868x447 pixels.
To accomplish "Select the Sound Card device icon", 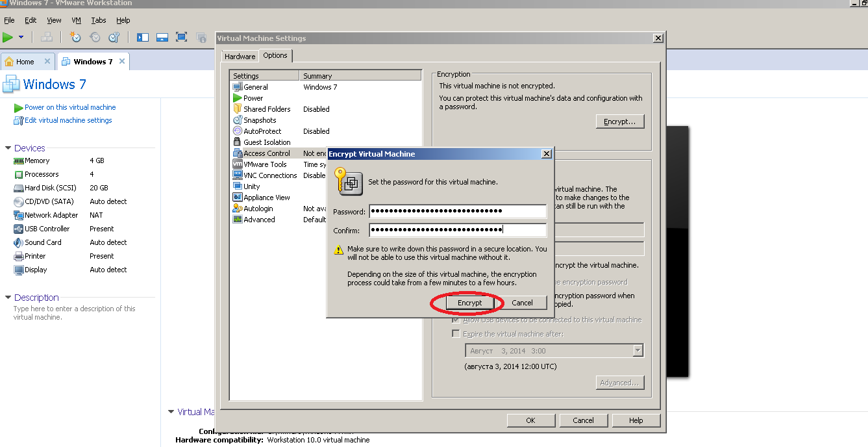I will (18, 242).
